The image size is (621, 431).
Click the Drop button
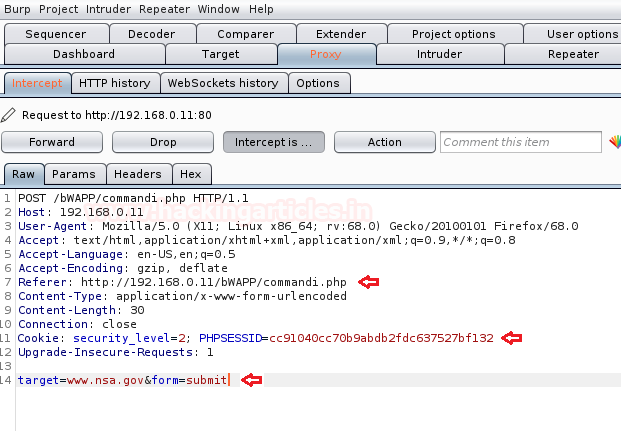[x=163, y=142]
